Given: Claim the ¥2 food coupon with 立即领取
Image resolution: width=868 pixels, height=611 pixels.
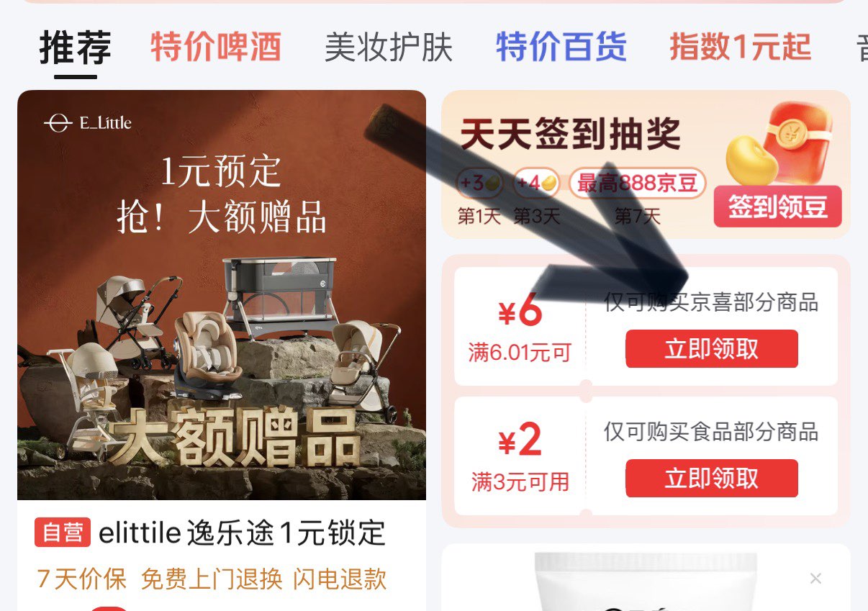Looking at the screenshot, I should coord(712,478).
